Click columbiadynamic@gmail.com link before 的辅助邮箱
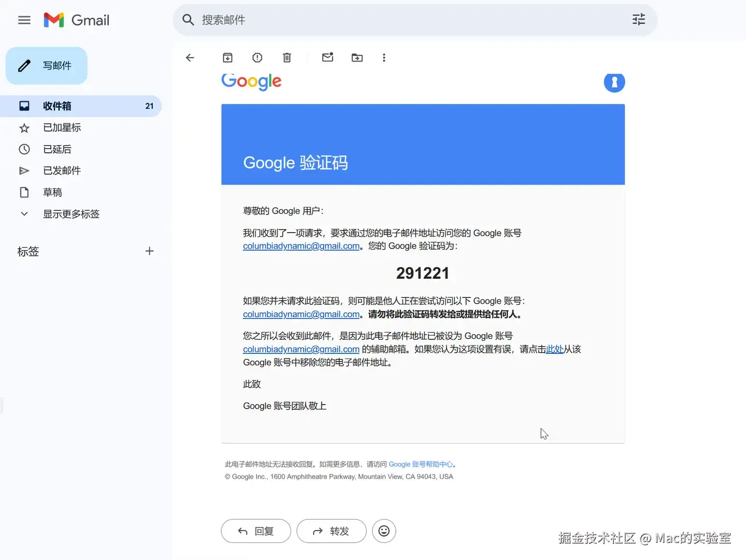This screenshot has height=560, width=746. click(x=301, y=350)
